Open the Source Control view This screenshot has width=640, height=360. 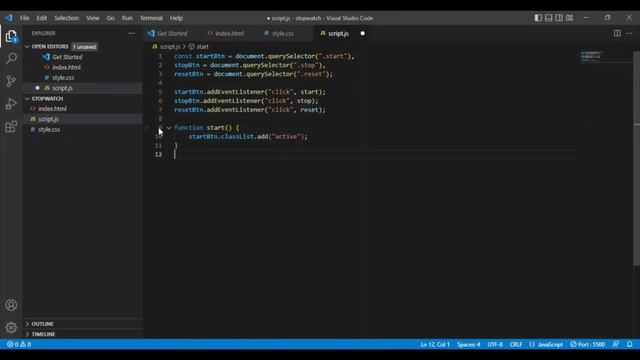(x=11, y=81)
